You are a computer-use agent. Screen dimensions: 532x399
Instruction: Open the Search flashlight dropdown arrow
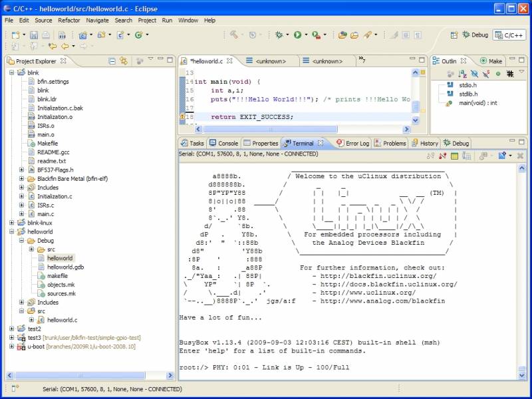tap(376, 35)
